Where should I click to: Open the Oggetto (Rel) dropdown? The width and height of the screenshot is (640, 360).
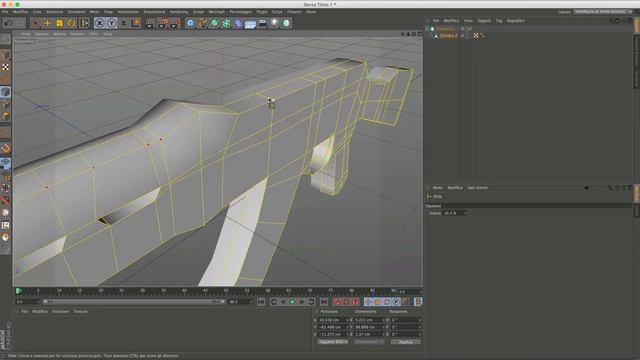pyautogui.click(x=333, y=342)
